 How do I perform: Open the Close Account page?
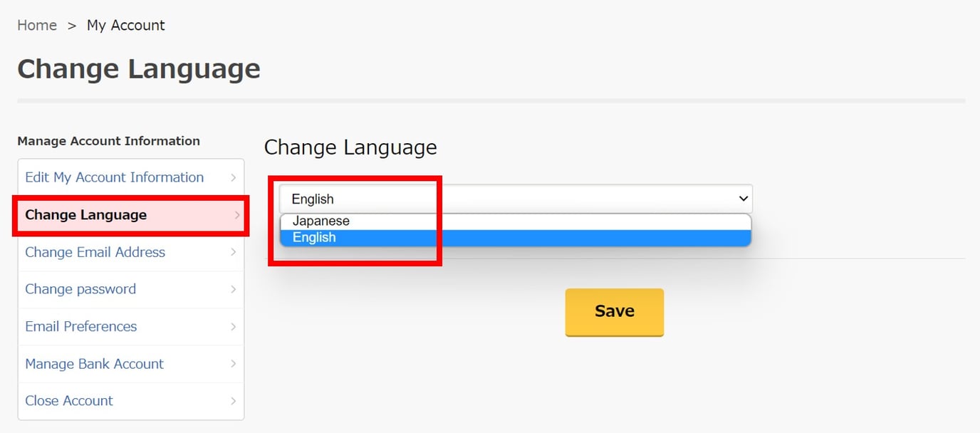pos(68,400)
